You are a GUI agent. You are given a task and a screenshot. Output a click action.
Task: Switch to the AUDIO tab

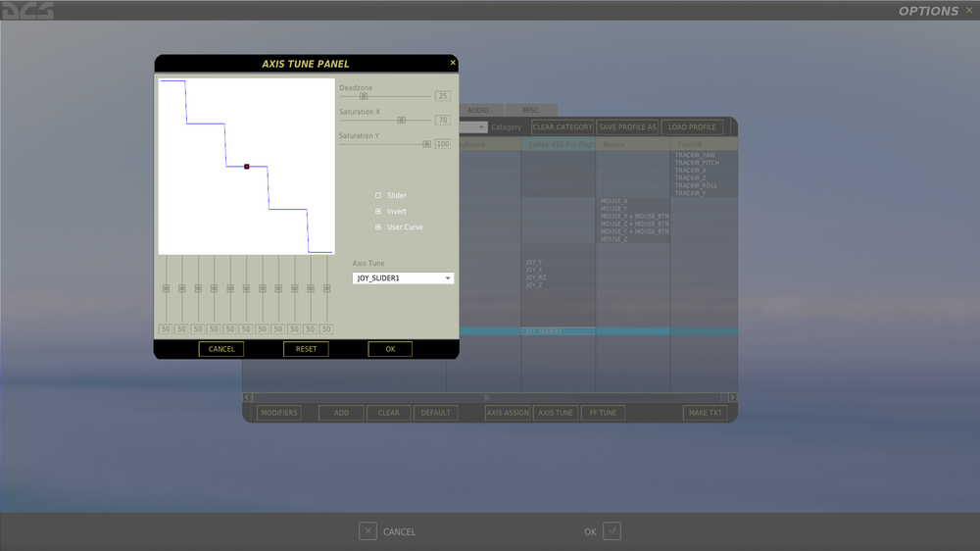pos(478,110)
